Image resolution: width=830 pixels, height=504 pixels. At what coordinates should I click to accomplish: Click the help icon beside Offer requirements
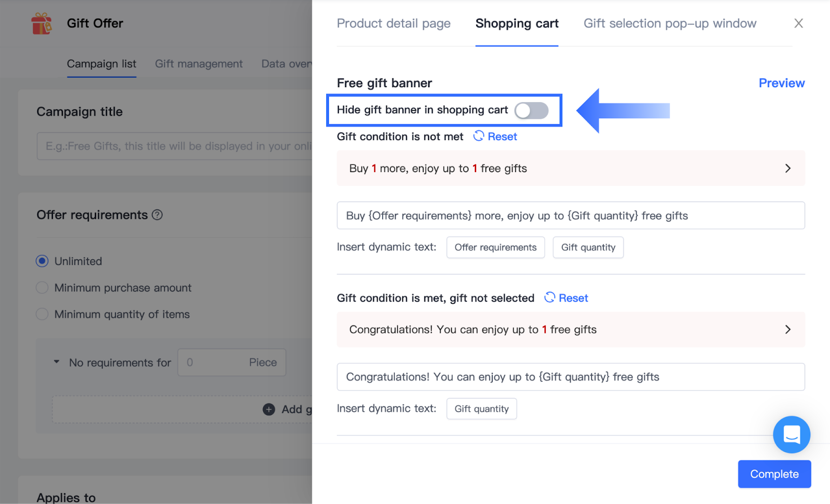tap(157, 215)
